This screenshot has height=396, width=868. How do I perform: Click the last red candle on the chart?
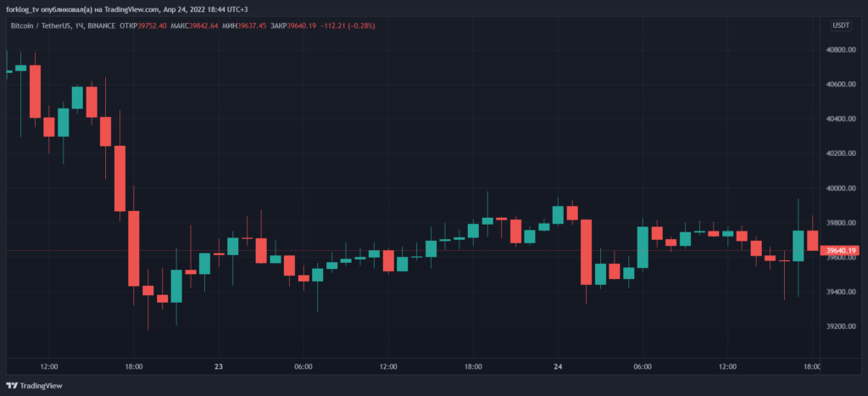click(x=813, y=240)
